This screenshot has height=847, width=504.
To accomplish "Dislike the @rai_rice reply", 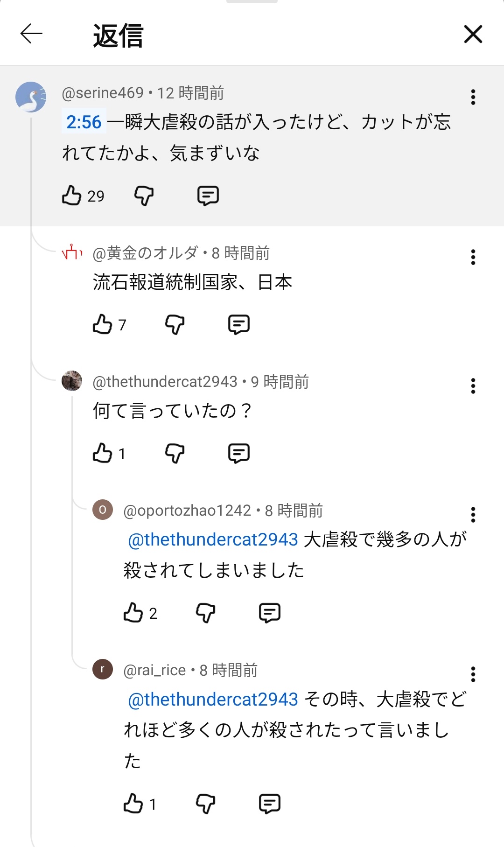I will pyautogui.click(x=205, y=804).
